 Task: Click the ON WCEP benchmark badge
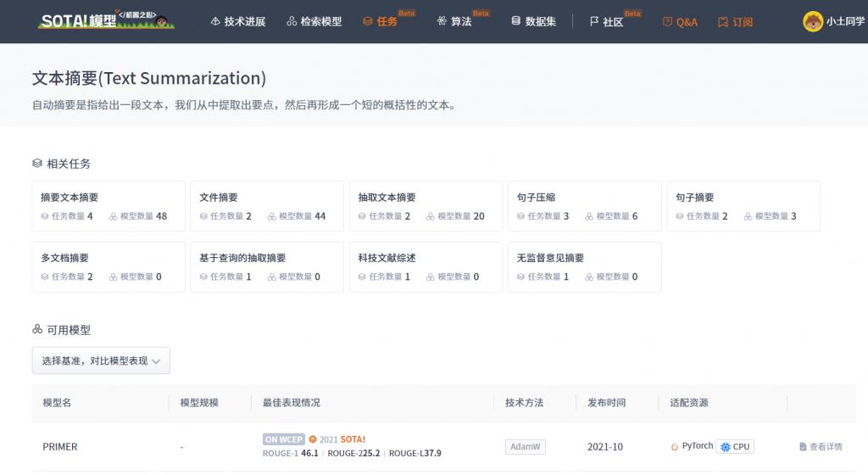tap(284, 439)
